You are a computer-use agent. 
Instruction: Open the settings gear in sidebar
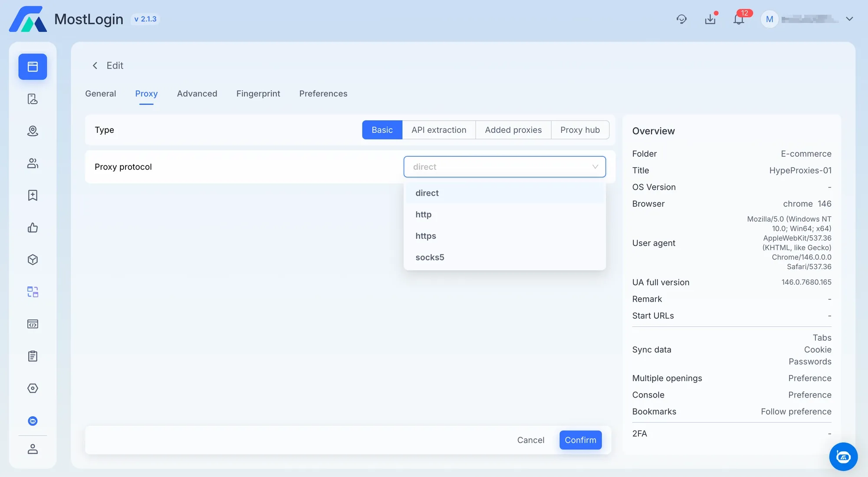[33, 388]
